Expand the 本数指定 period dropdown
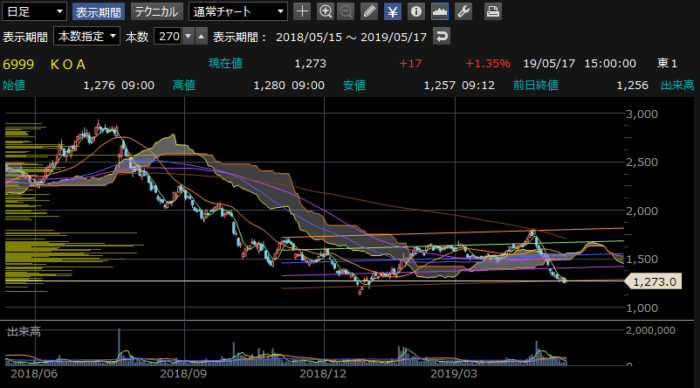 [x=87, y=36]
